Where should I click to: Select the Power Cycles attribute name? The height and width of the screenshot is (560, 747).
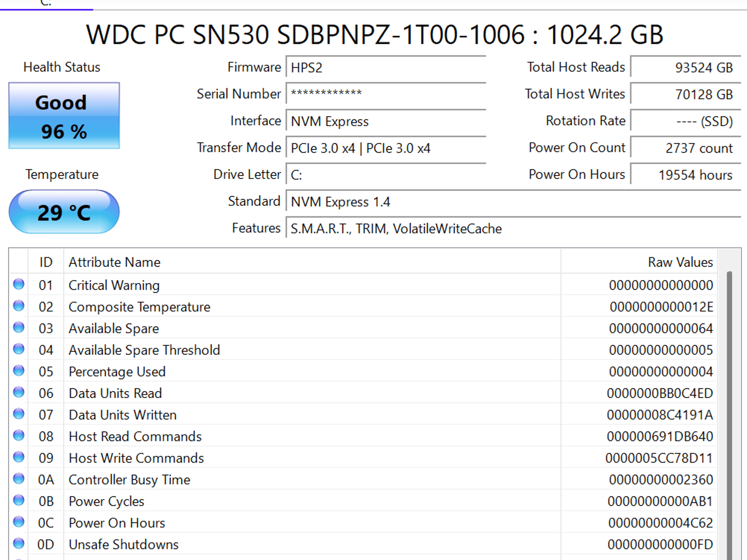pos(107,501)
